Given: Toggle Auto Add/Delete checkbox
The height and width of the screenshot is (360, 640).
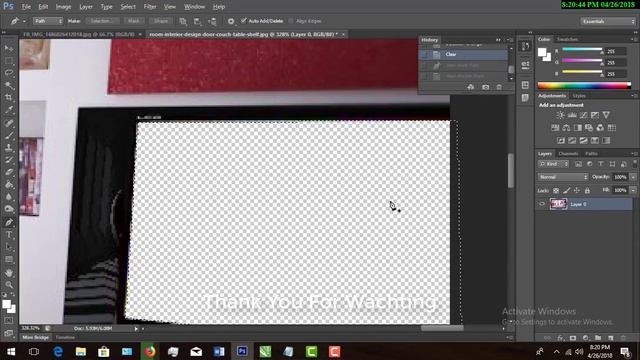Looking at the screenshot, I should [x=244, y=21].
